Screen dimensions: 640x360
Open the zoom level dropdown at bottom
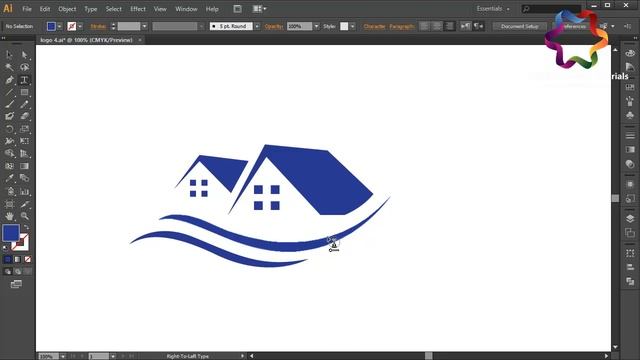(63, 356)
